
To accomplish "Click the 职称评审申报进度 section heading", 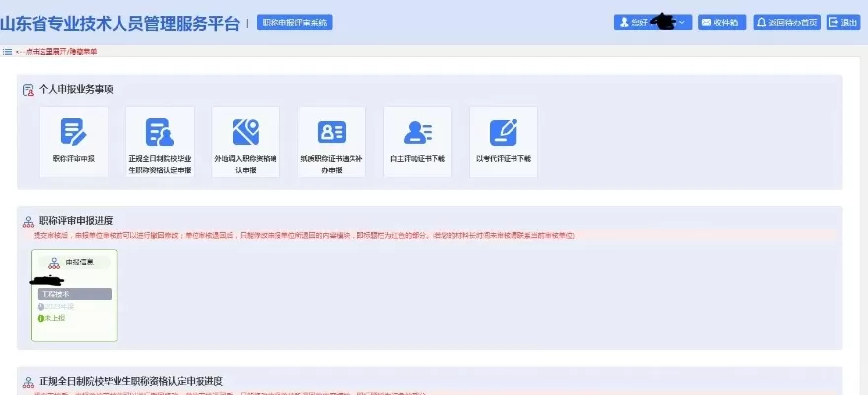I will [76, 221].
